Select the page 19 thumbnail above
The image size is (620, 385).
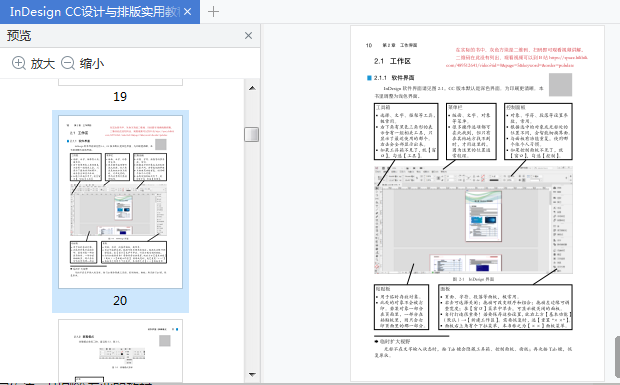click(120, 82)
